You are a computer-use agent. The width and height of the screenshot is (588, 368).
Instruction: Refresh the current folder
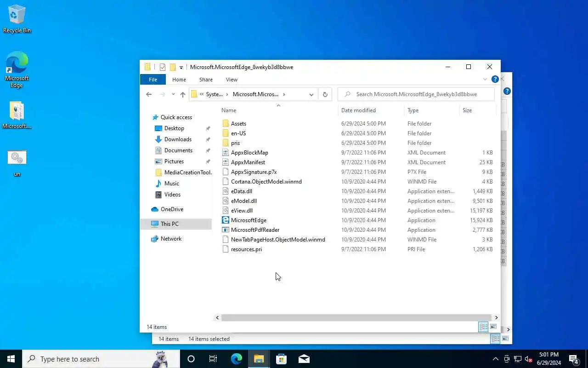coord(325,94)
